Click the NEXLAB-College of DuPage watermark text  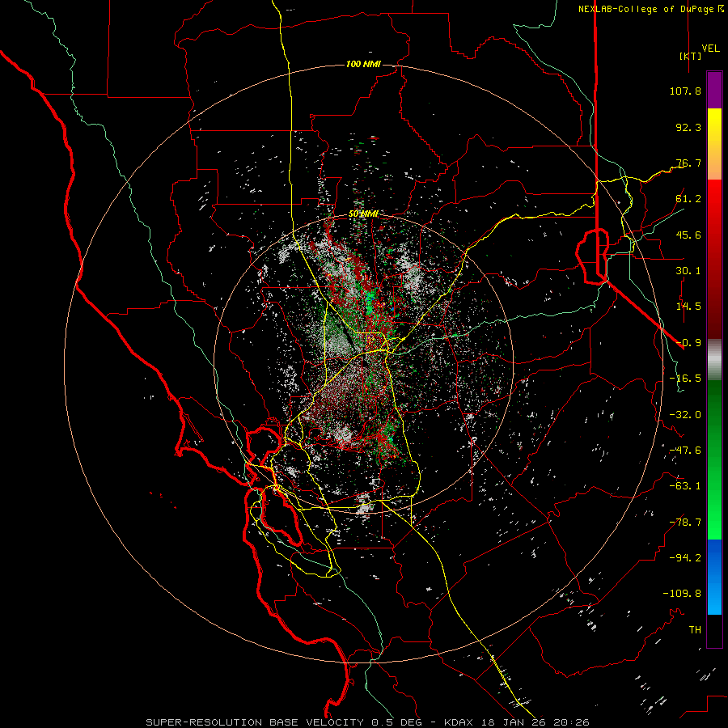651,9
